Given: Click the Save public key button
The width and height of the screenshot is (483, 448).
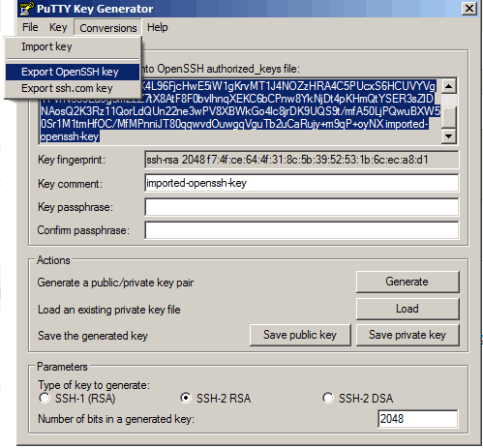Looking at the screenshot, I should pos(300,335).
